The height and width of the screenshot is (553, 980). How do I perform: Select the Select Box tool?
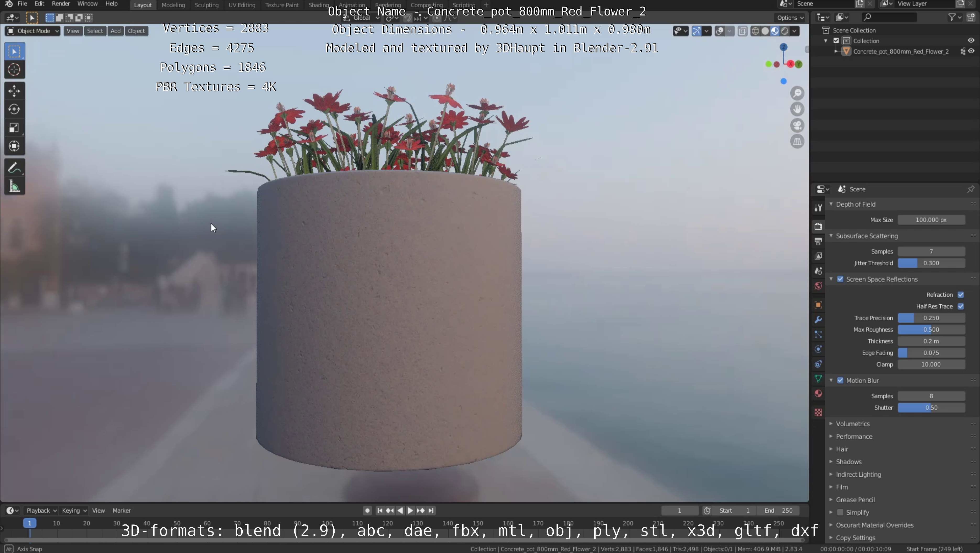14,51
